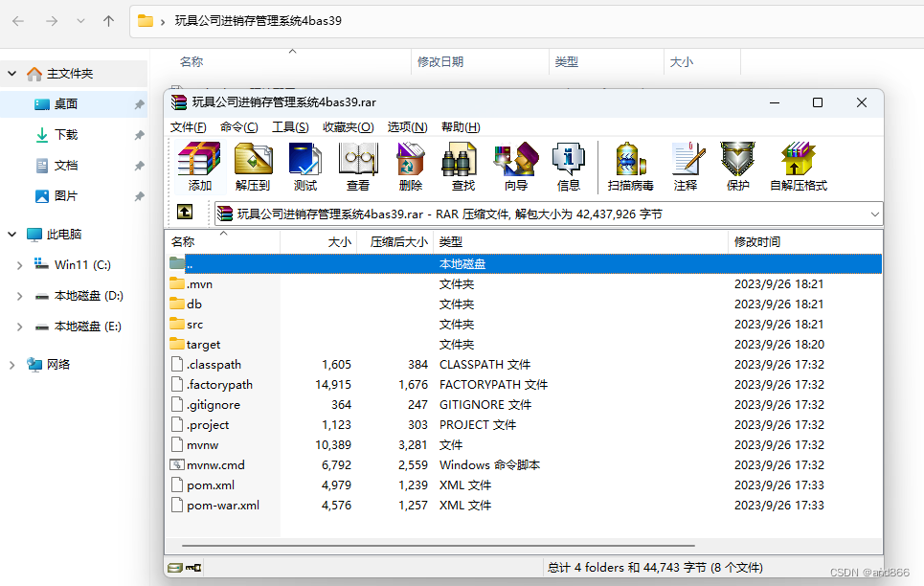Click the key icon in WinRAR status bar
Screen dimensions: 924x586
pyautogui.click(x=193, y=568)
